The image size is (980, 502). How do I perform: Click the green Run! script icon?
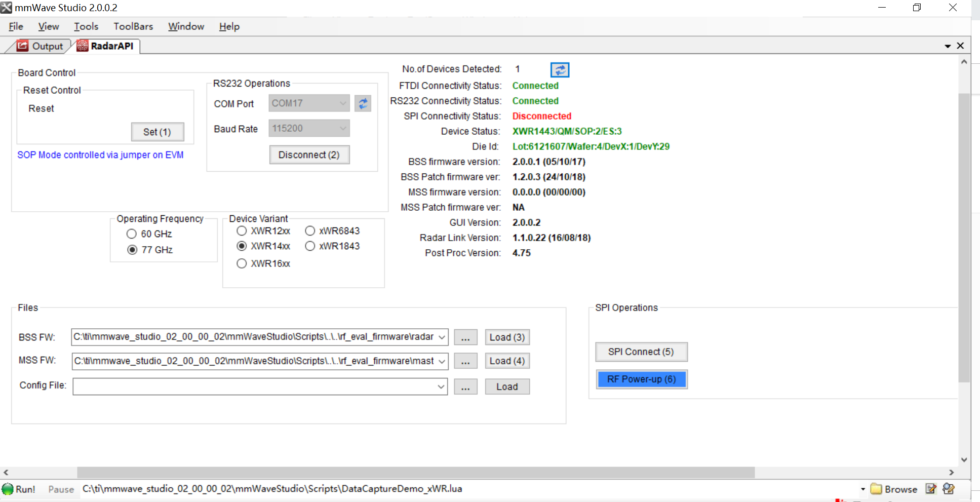tap(8, 489)
